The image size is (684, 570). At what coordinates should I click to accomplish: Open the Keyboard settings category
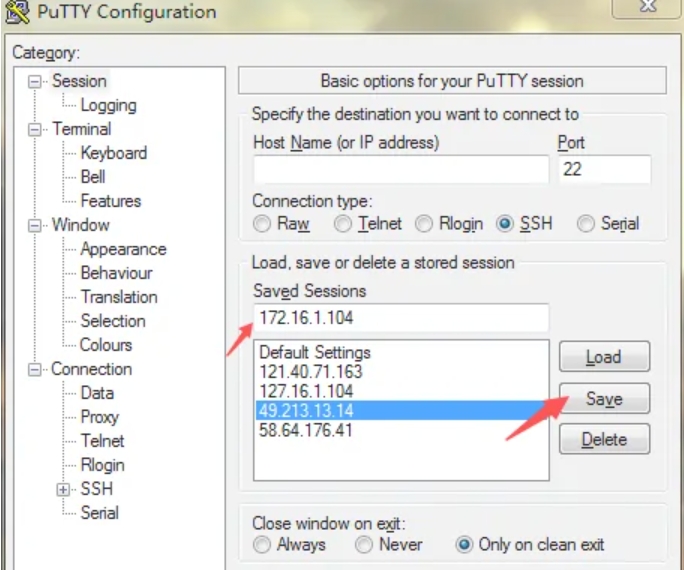(x=114, y=153)
